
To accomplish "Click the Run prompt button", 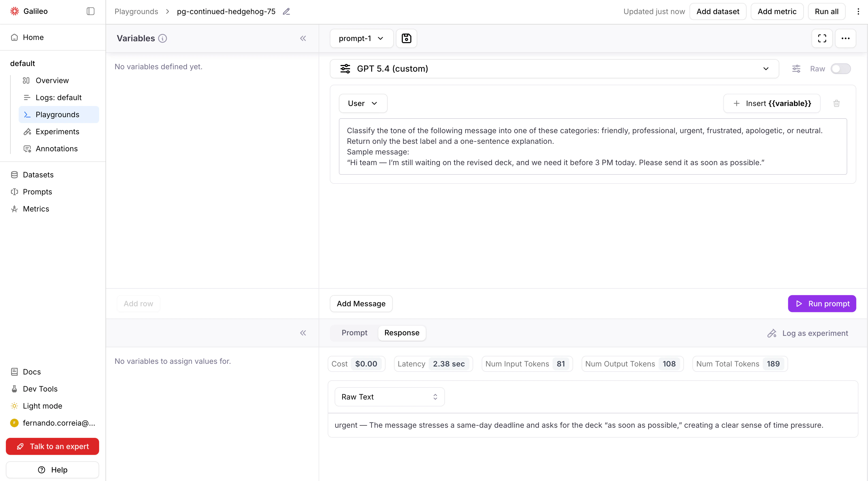I will tap(822, 304).
